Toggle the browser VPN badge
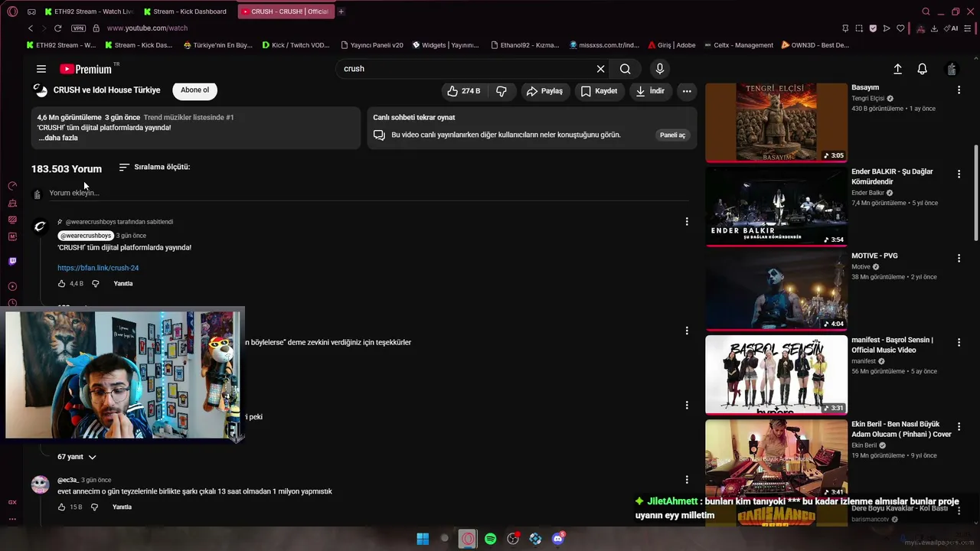 point(78,28)
